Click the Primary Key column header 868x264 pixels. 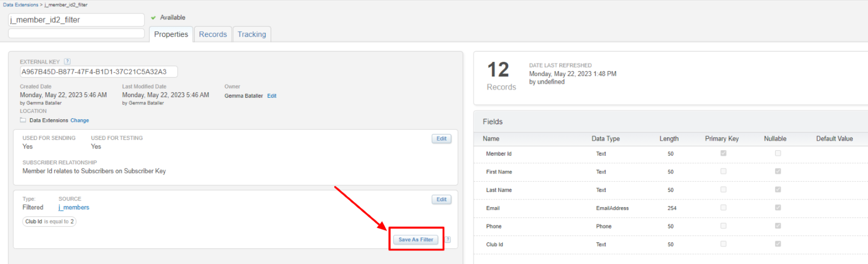722,139
